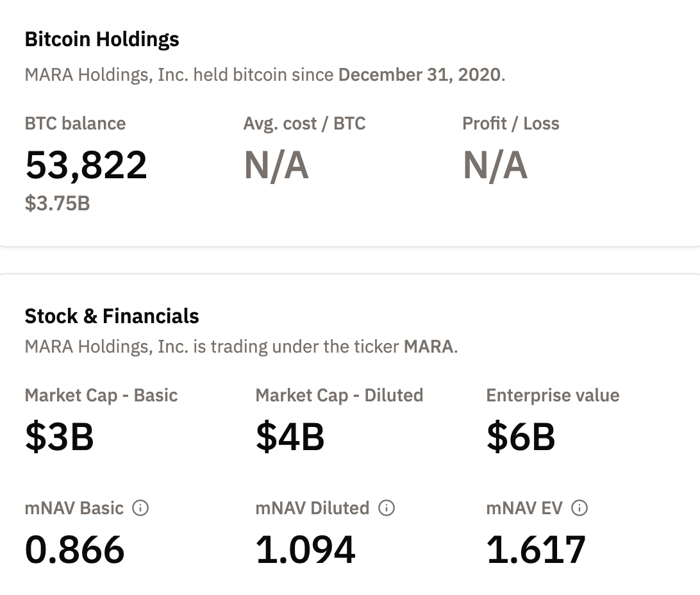Click the $4B Market Cap Diluted value
This screenshot has height=595, width=700.
coord(290,436)
